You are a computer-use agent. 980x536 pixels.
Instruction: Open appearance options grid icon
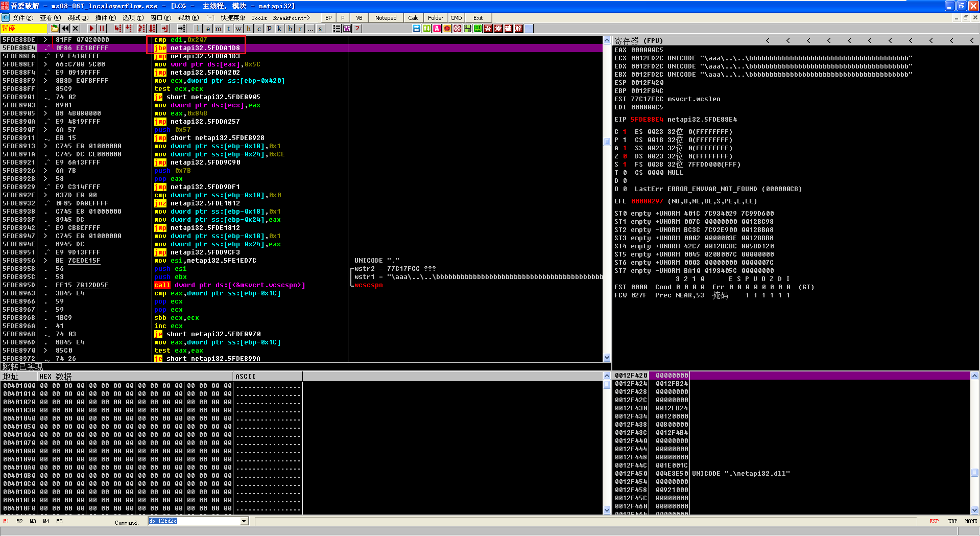click(x=347, y=29)
